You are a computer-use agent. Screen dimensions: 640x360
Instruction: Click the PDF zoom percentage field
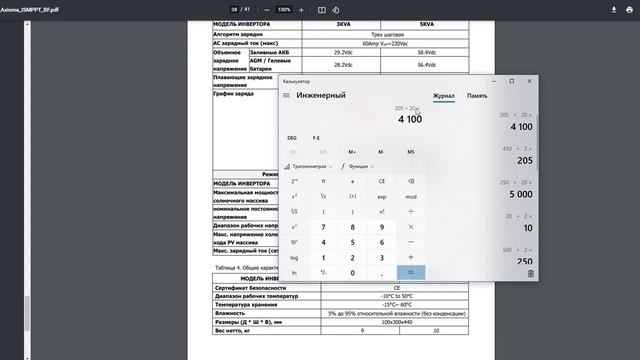point(284,9)
